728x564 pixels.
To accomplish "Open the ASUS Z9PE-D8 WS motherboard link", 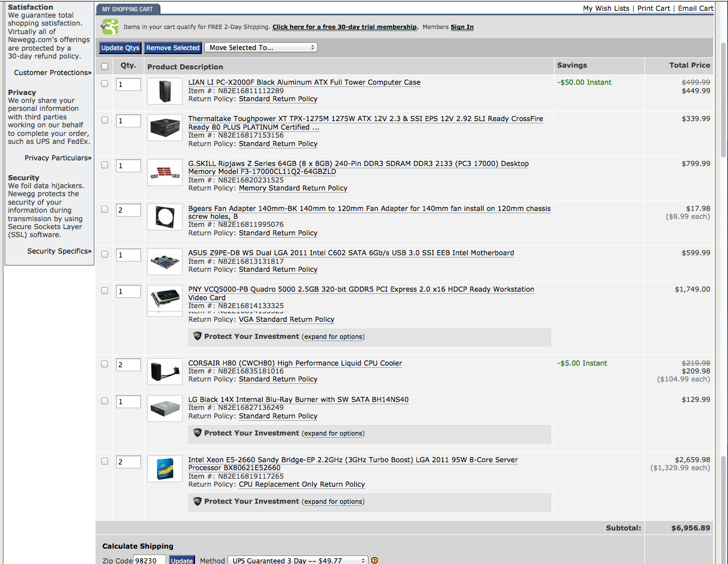I will tap(351, 253).
